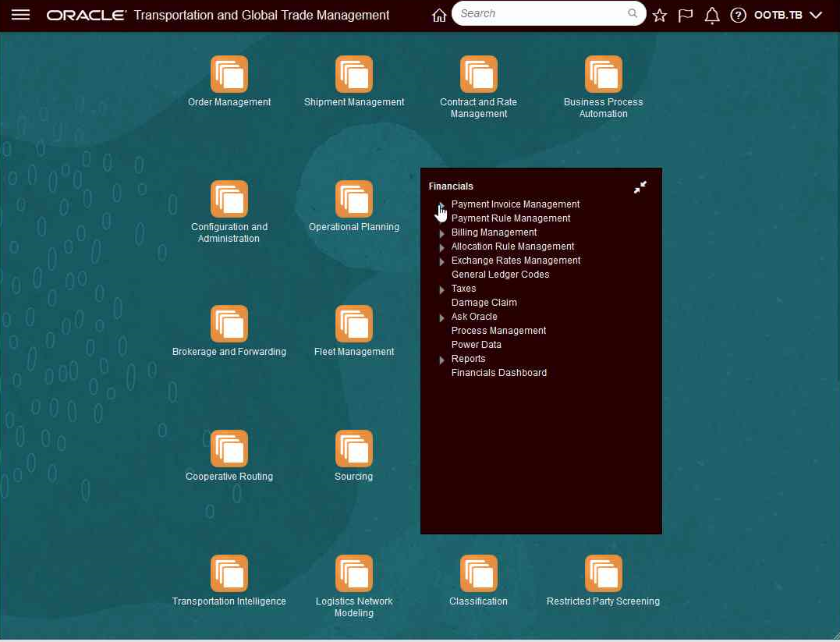Open the Order Management tile icon
The height and width of the screenshot is (642, 840).
point(229,74)
